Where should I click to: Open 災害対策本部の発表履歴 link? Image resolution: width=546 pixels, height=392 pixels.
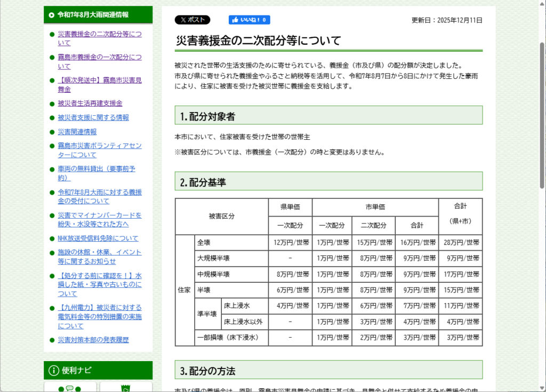93,340
